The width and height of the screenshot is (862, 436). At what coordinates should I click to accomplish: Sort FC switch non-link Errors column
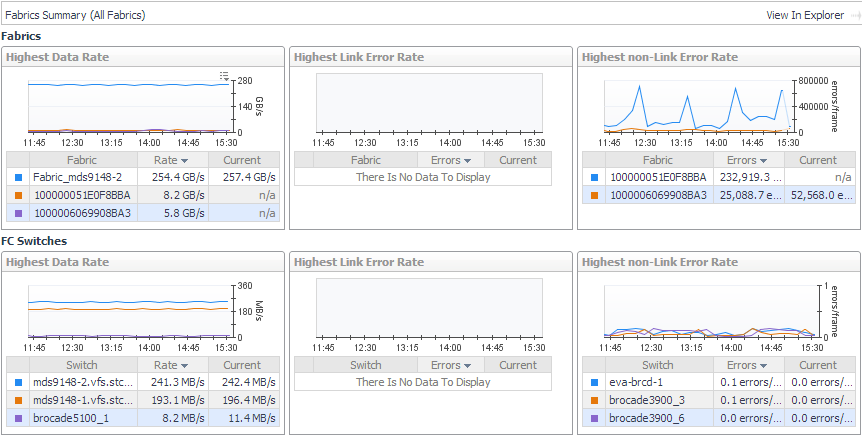pos(747,365)
